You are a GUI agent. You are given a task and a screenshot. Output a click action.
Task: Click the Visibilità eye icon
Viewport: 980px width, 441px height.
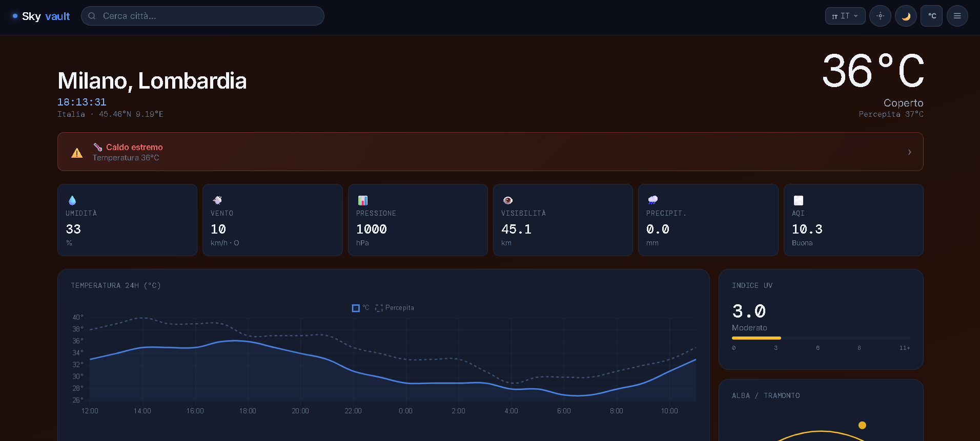pyautogui.click(x=508, y=200)
